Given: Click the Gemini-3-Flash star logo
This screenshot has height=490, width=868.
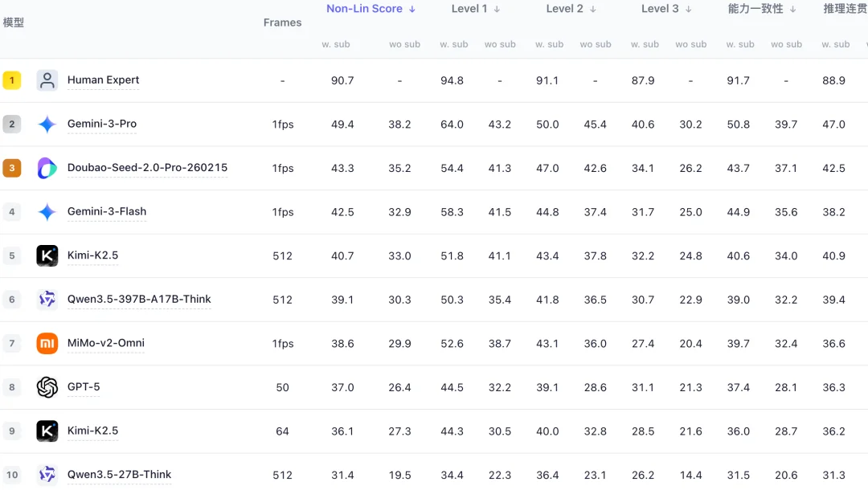Looking at the screenshot, I should [47, 212].
